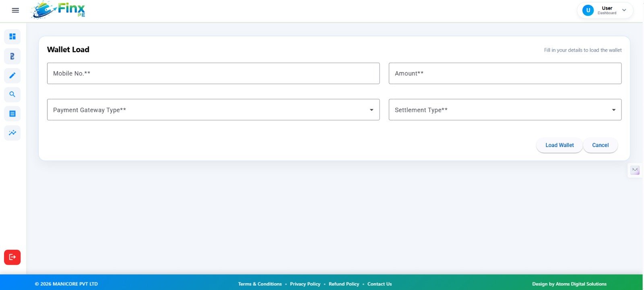
Task: Open the Terms & Conditions link
Action: (x=260, y=284)
